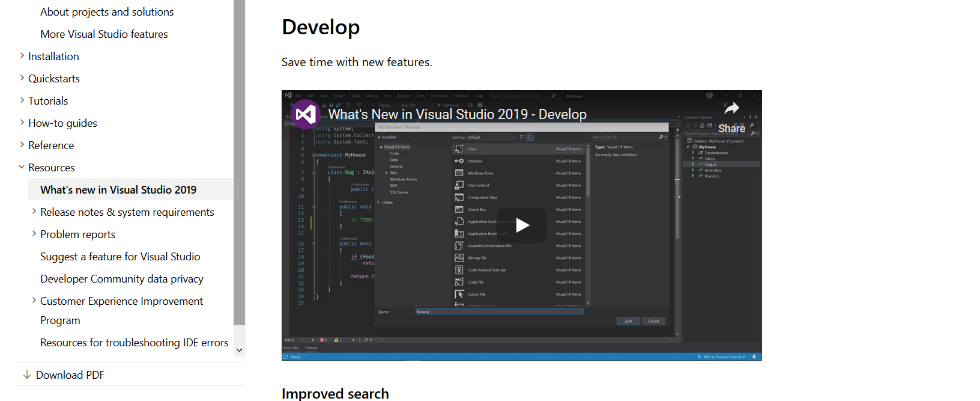This screenshot has width=980, height=401.
Task: Click the sidebar vertical scrollbar thumb
Action: pos(239,162)
